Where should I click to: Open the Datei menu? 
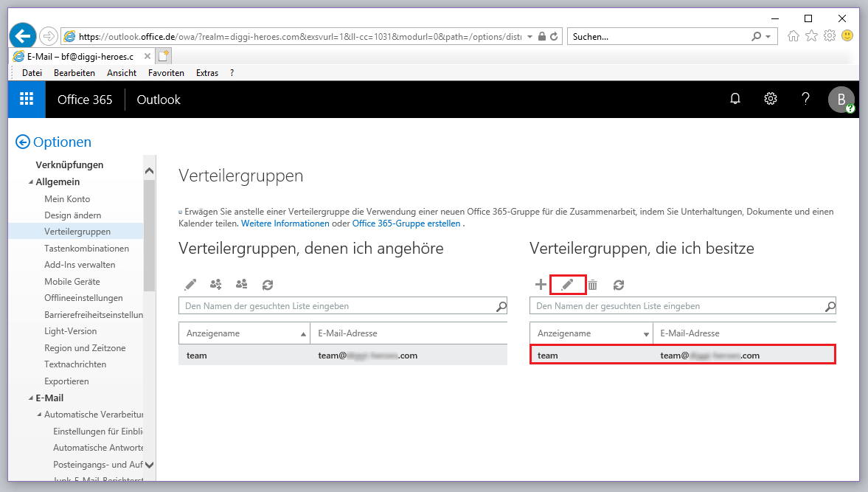32,72
